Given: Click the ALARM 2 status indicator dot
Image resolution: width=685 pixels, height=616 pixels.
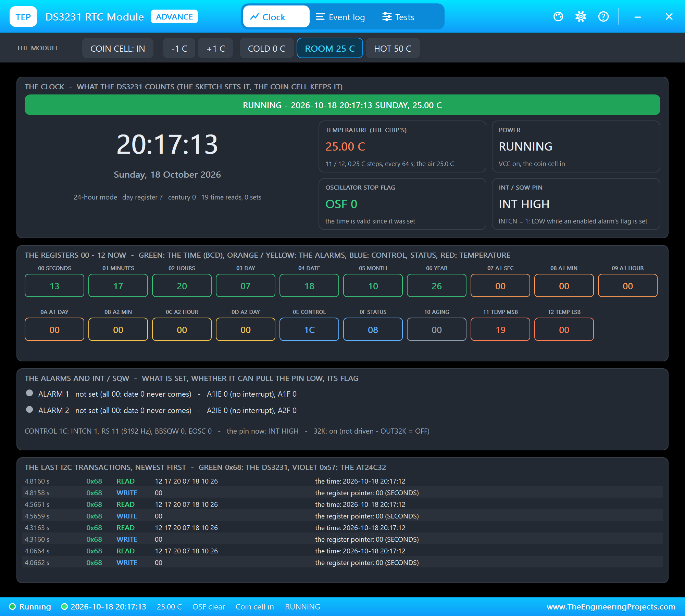Looking at the screenshot, I should click(29, 409).
